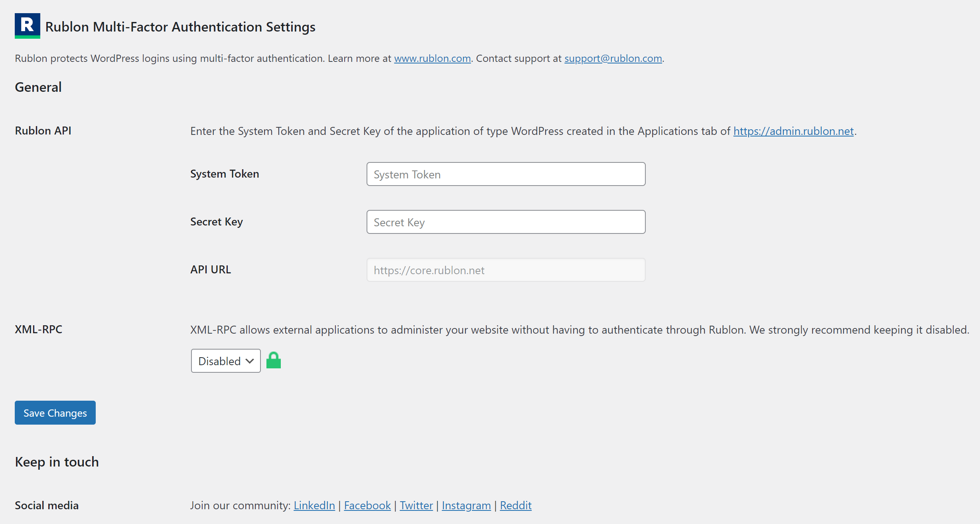Open the Instagram link

(x=466, y=505)
